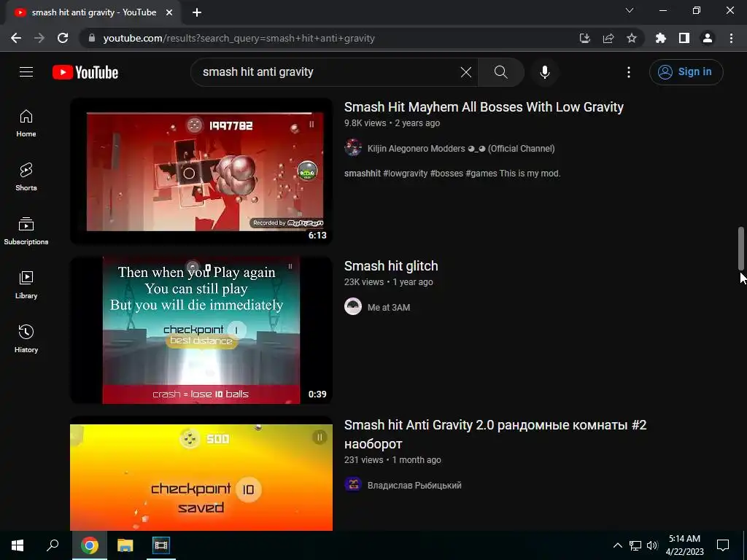The image size is (747, 560).
Task: Play the Low Gravity bosses thumbnail
Action: 201,171
